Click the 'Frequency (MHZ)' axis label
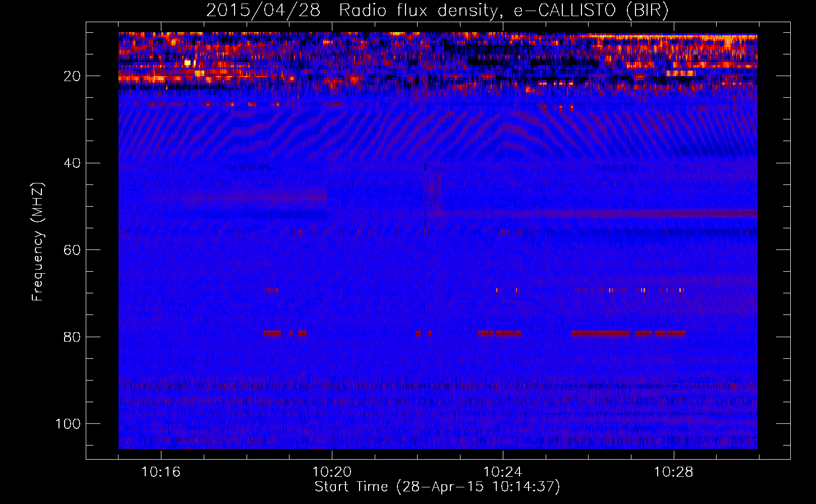This screenshot has width=816, height=504. pos(38,242)
